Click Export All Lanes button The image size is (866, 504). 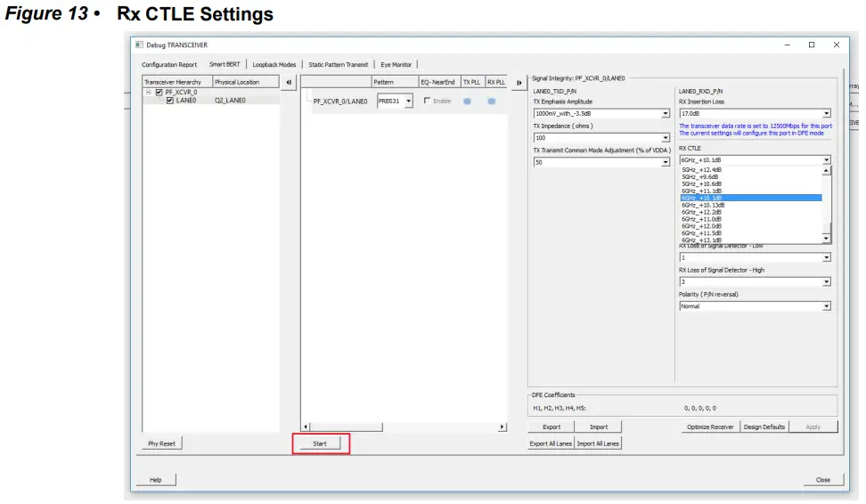551,443
